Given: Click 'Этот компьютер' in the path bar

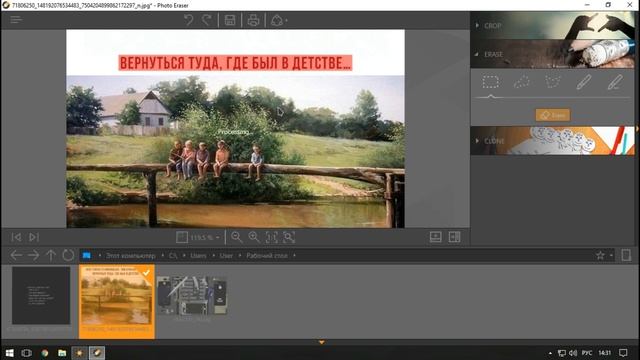Looking at the screenshot, I should pyautogui.click(x=131, y=256).
